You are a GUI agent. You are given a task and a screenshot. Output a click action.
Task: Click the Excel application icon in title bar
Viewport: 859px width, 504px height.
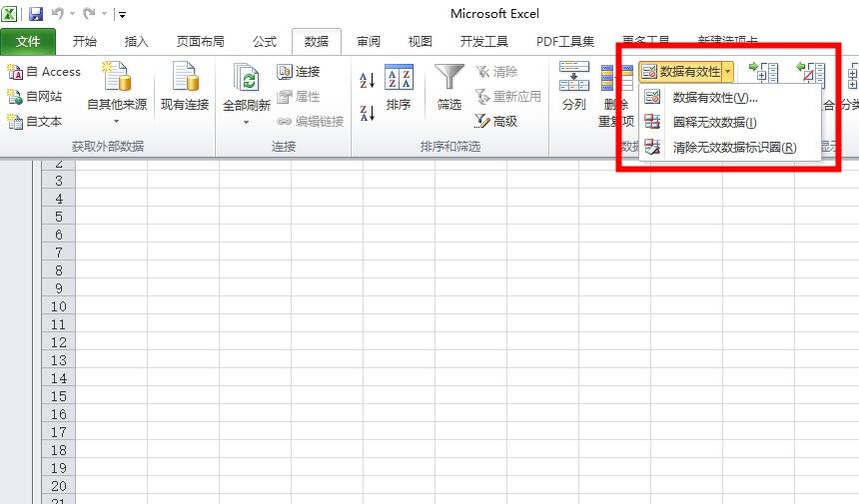click(x=9, y=13)
